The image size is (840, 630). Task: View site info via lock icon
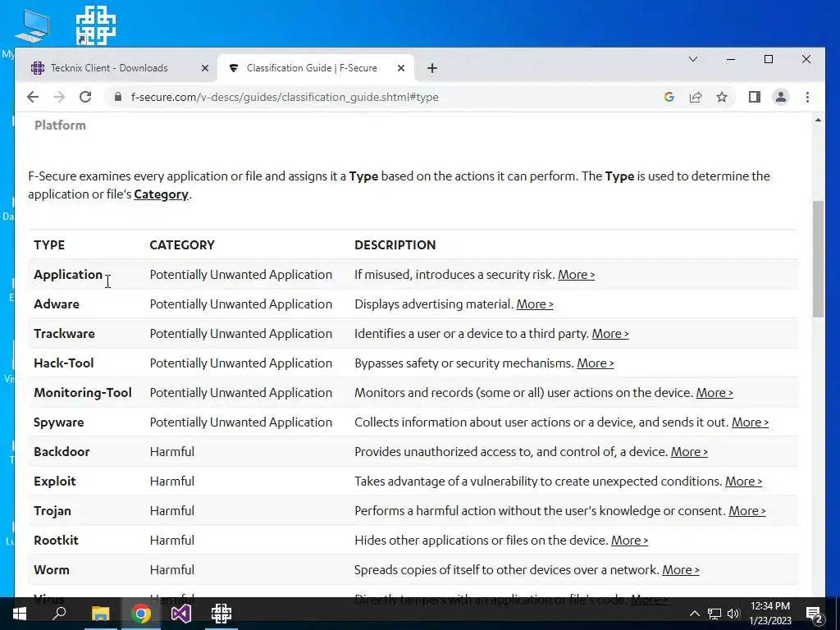[118, 97]
